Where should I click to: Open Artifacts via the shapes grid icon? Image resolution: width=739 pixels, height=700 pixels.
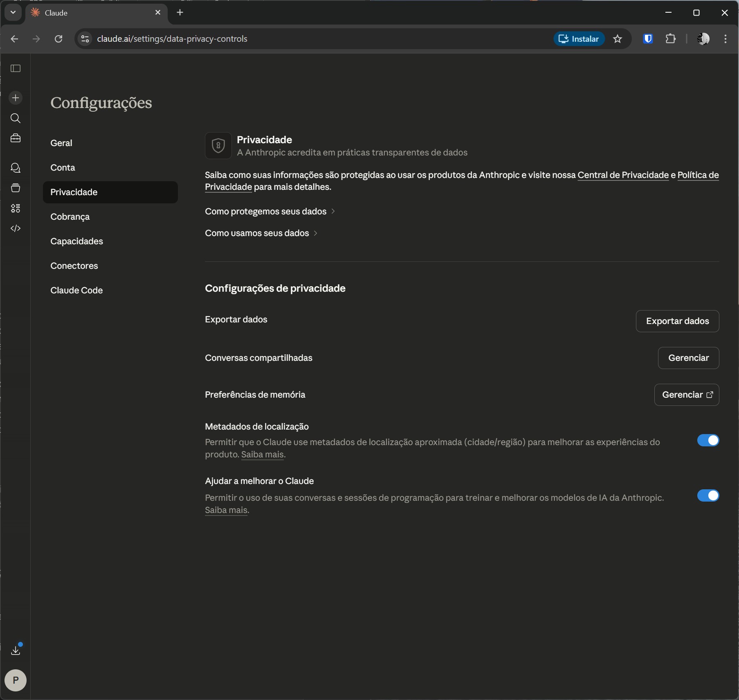point(16,208)
